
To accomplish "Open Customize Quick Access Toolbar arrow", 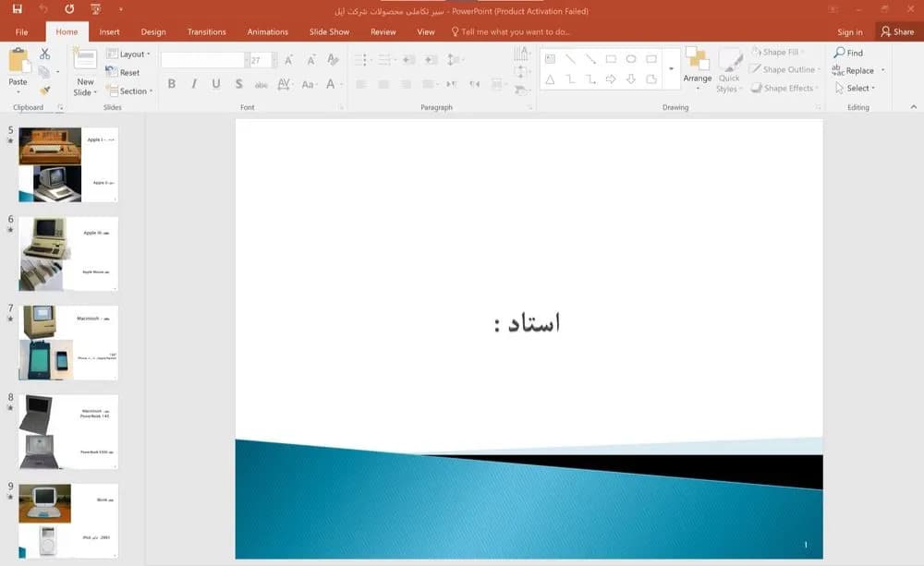I will click(x=121, y=9).
